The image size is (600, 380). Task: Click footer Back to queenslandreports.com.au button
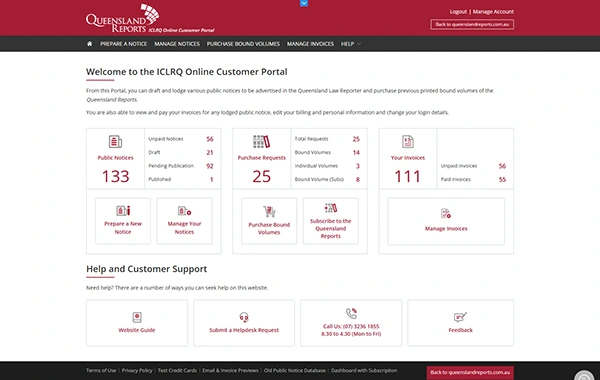tap(470, 372)
